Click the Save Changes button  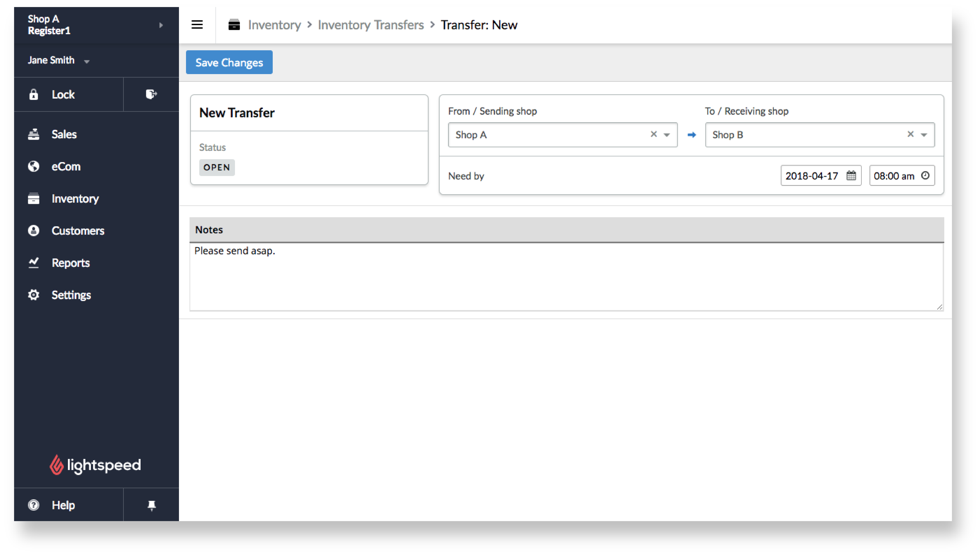click(229, 62)
